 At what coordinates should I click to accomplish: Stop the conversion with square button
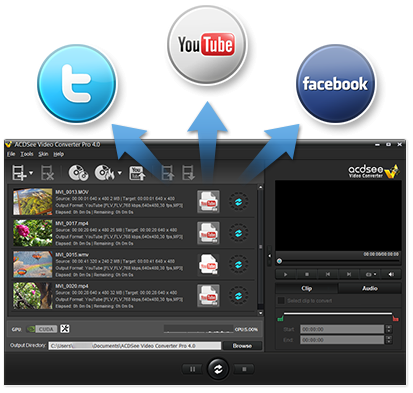(244, 369)
